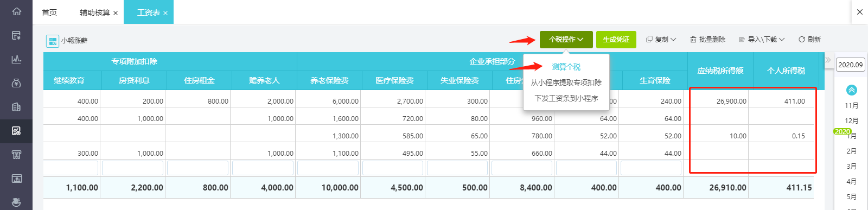Open the 导入\下载 dropdown
Image resolution: width=868 pixels, height=210 pixels.
[x=762, y=40]
